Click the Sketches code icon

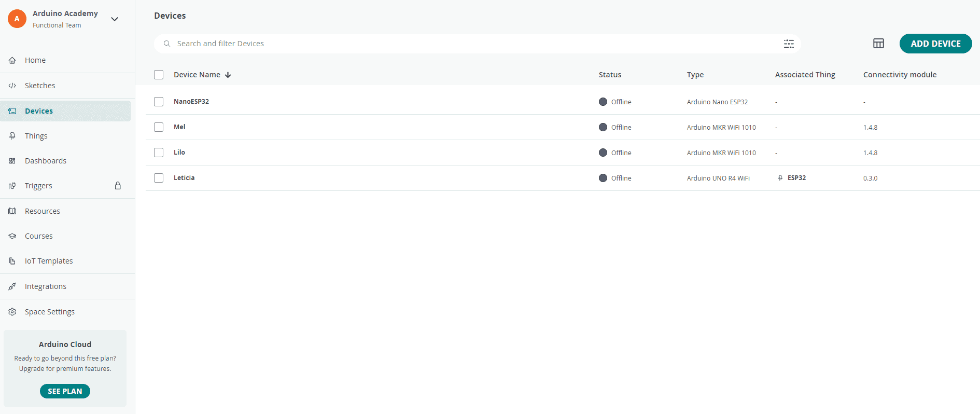click(x=12, y=86)
